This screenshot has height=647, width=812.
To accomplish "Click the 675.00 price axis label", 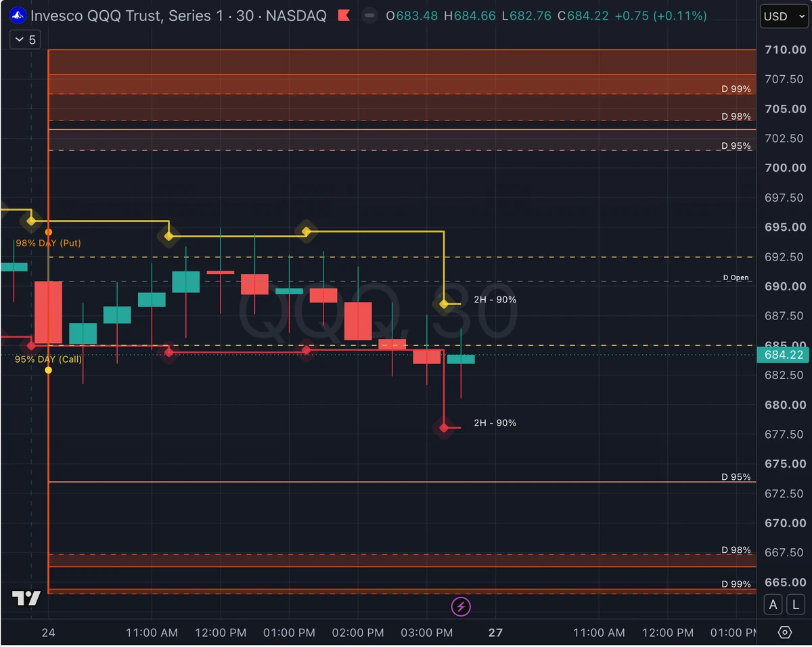I will click(x=785, y=464).
